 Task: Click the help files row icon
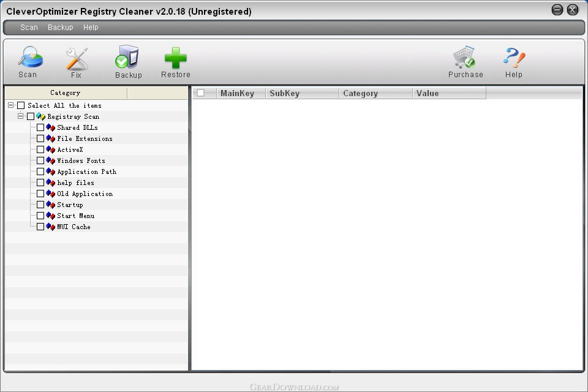tap(51, 183)
